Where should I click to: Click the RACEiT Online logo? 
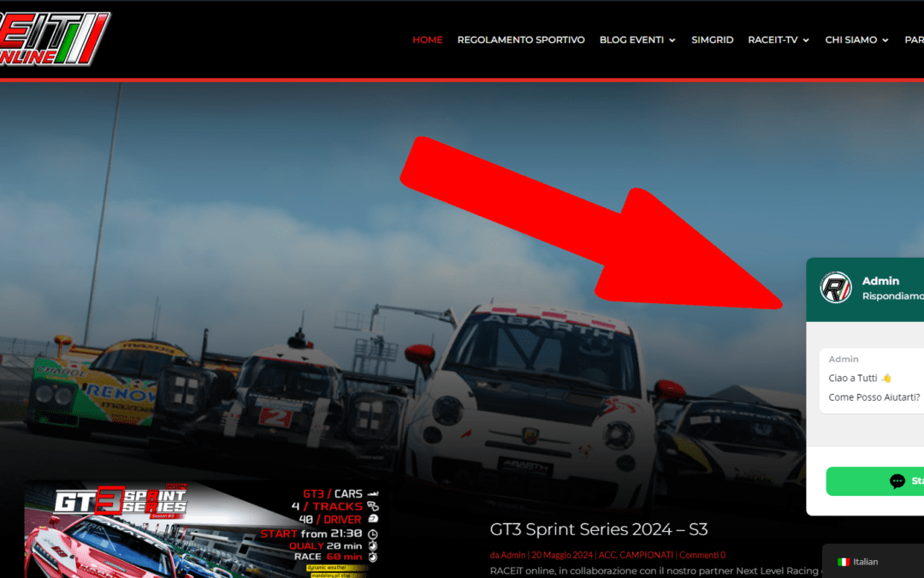pos(54,38)
